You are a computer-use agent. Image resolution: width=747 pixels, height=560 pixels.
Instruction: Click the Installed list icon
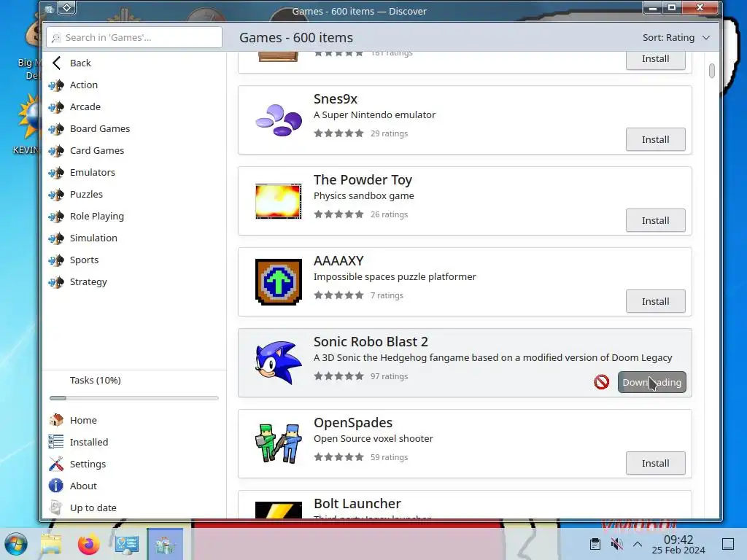(56, 442)
